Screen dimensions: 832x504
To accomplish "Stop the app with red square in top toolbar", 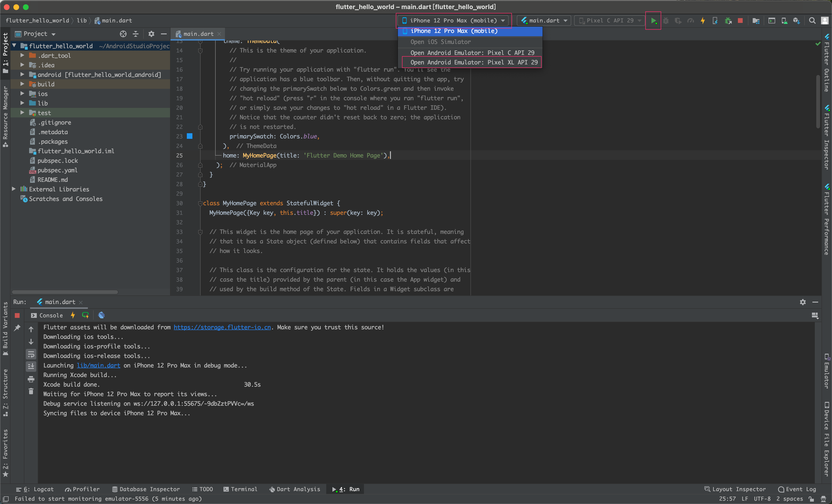I will pos(740,21).
